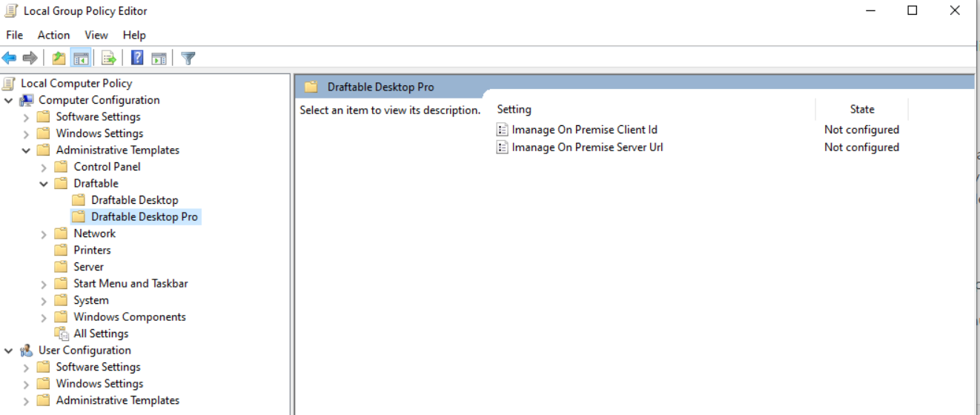Expand Windows Settings under User Configuration
The height and width of the screenshot is (415, 980).
click(x=27, y=384)
